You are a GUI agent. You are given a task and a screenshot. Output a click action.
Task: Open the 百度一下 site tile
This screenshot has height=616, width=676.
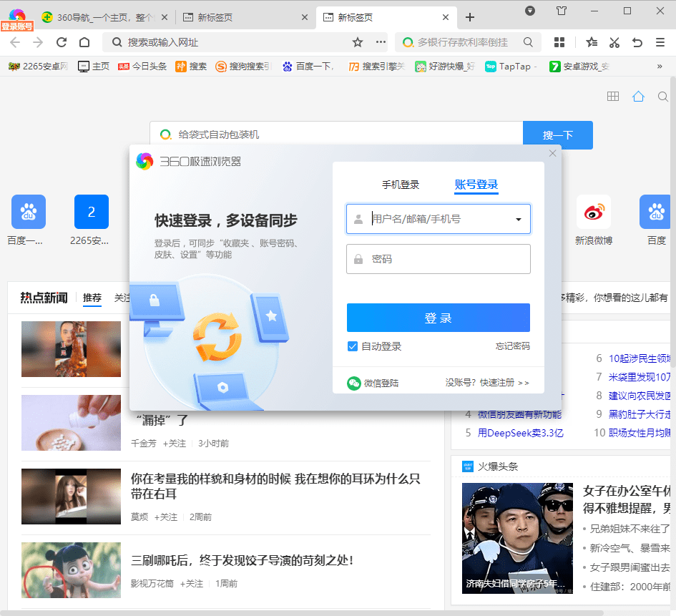(29, 211)
